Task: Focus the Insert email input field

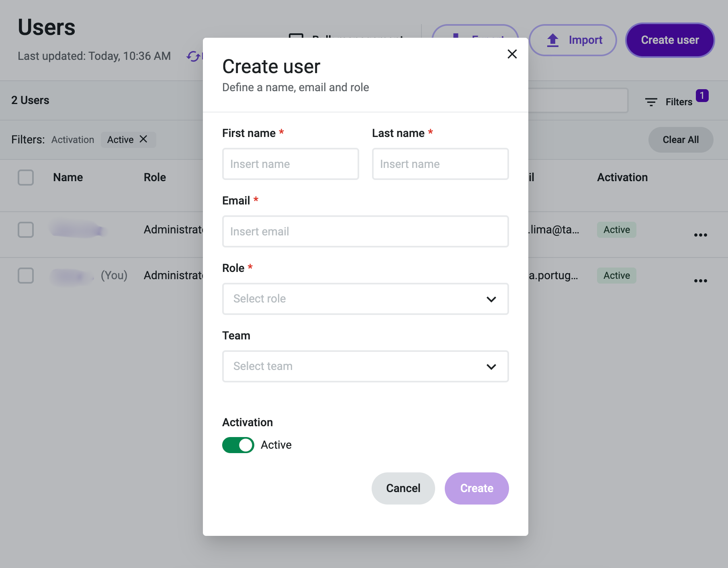Action: click(365, 231)
